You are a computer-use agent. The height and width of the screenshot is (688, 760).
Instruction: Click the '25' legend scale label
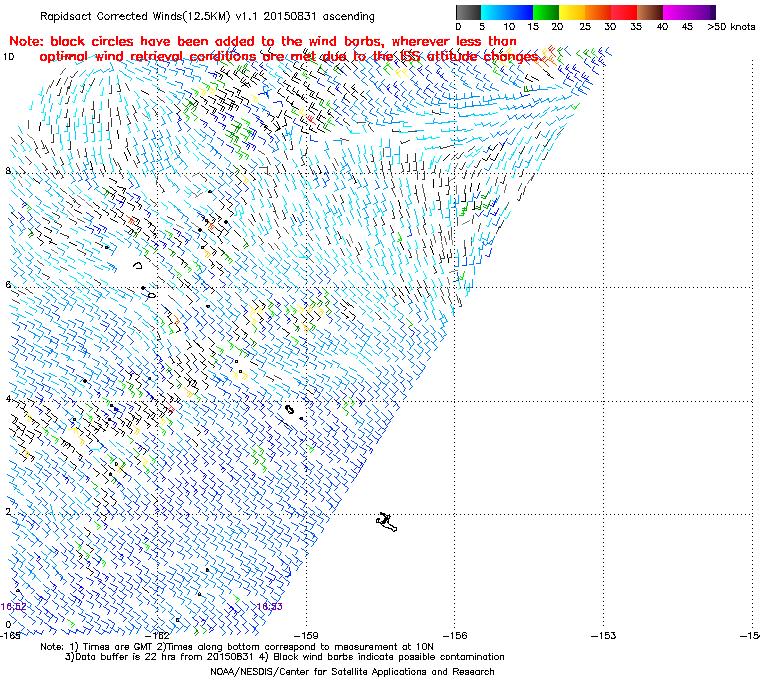585,27
